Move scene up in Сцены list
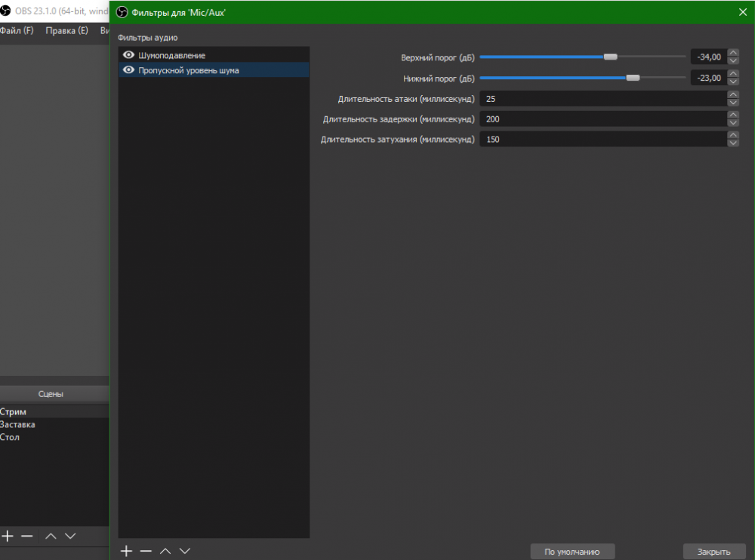The image size is (755, 560). (51, 536)
